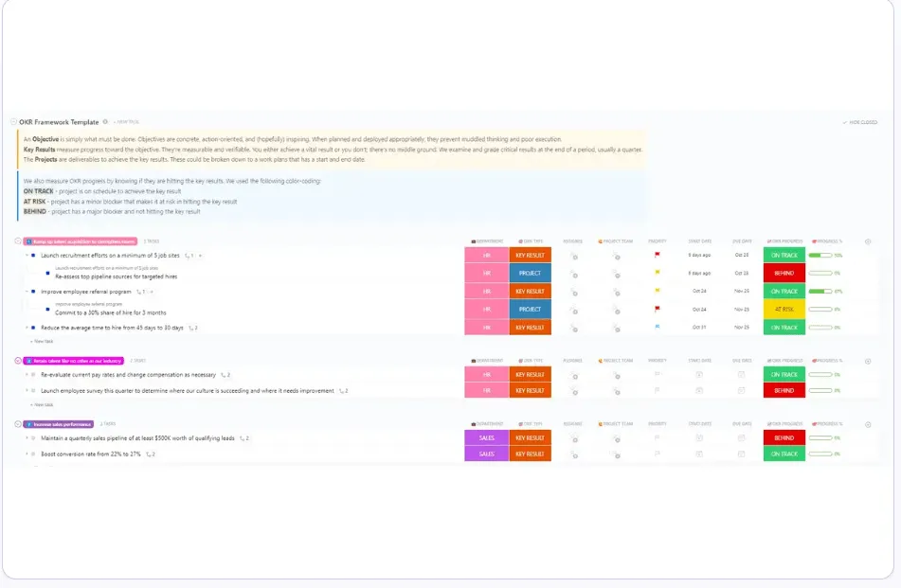Open status square of Improve employee referral program
This screenshot has height=588, width=901.
33,292
